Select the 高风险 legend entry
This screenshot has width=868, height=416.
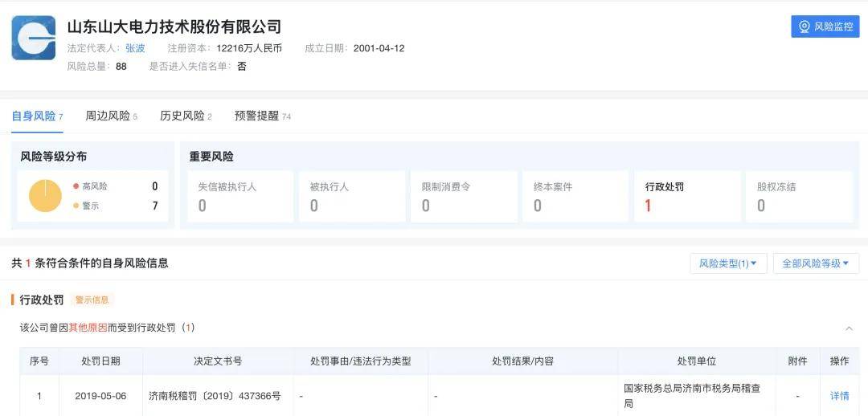90,186
